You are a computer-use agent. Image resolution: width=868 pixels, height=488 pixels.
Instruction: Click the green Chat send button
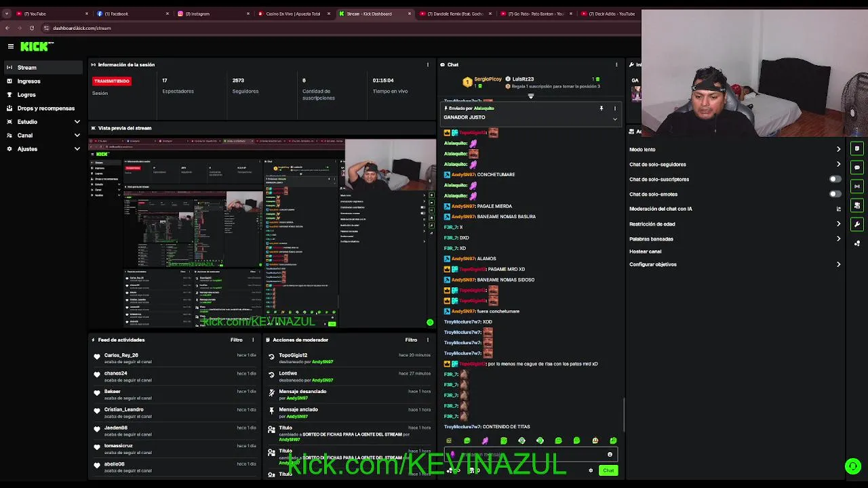point(608,470)
